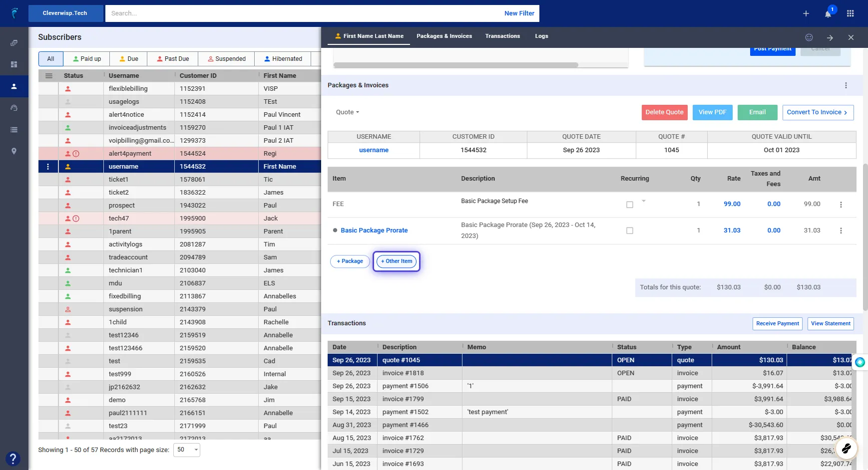Open the list sidebar icon
Viewport: 868px width, 470px height.
[14, 130]
